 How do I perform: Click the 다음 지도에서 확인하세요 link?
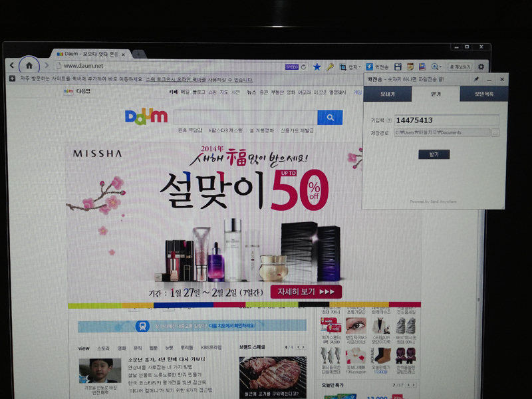coord(232,326)
